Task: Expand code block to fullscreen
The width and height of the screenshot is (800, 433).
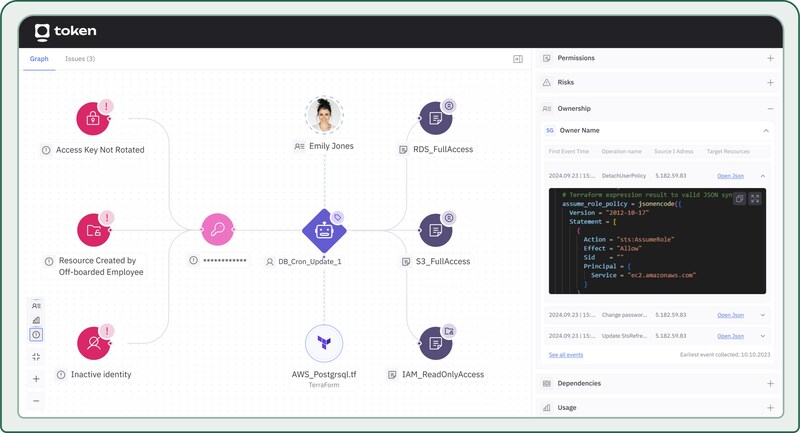Action: pos(755,199)
